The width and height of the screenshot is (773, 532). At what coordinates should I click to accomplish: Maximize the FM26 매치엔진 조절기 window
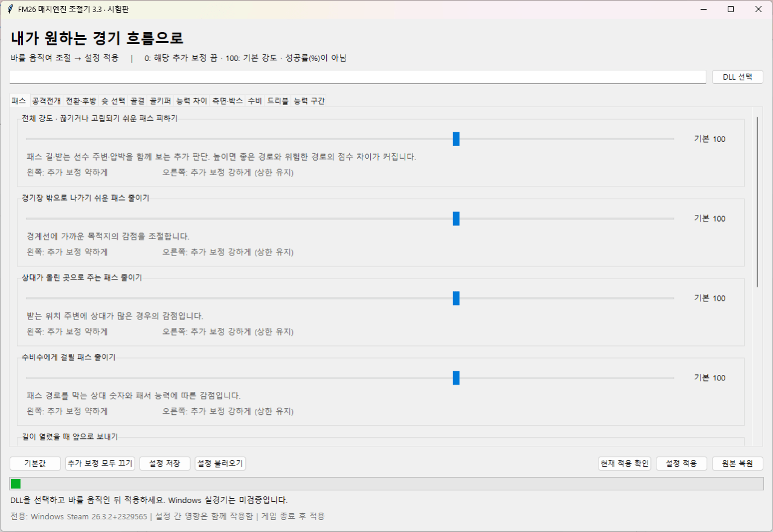coord(731,9)
